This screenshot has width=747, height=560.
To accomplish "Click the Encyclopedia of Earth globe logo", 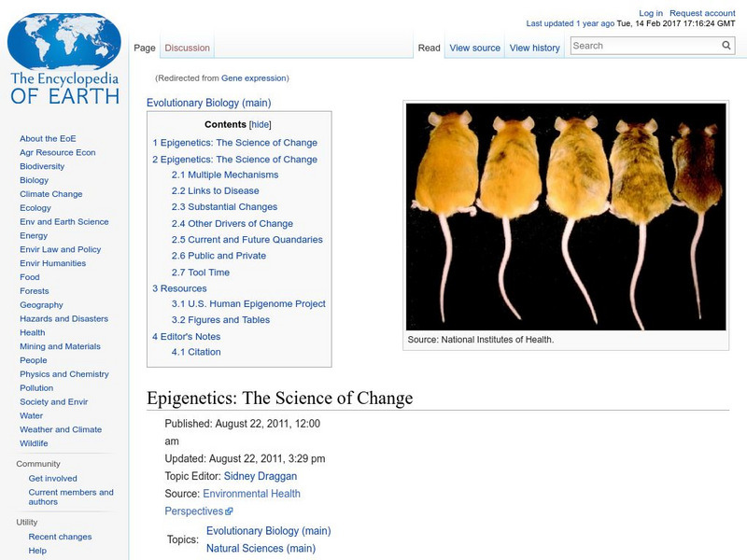I will tap(64, 59).
